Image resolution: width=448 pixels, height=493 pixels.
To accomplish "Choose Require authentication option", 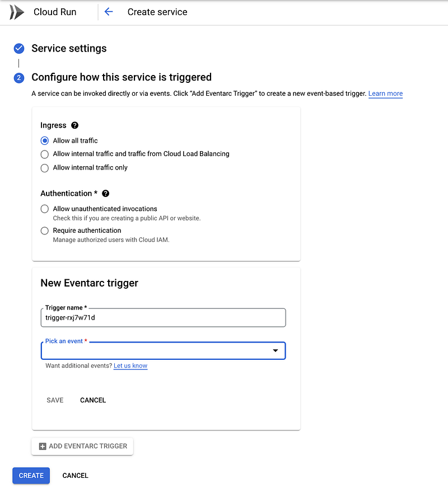I will pos(45,231).
